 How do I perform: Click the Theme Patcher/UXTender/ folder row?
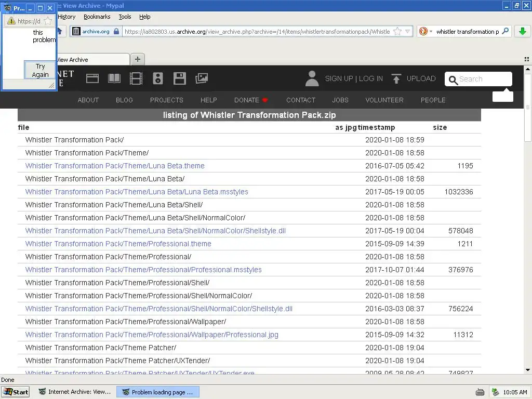249,361
